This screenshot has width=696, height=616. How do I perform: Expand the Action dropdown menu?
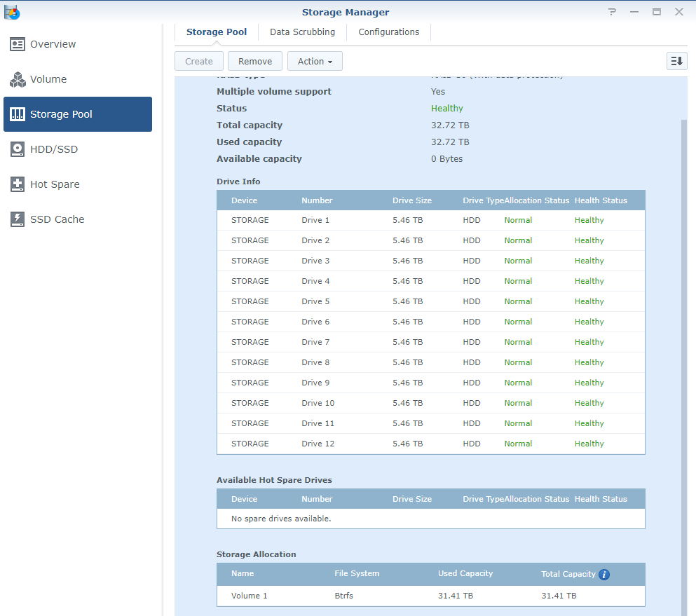tap(315, 61)
